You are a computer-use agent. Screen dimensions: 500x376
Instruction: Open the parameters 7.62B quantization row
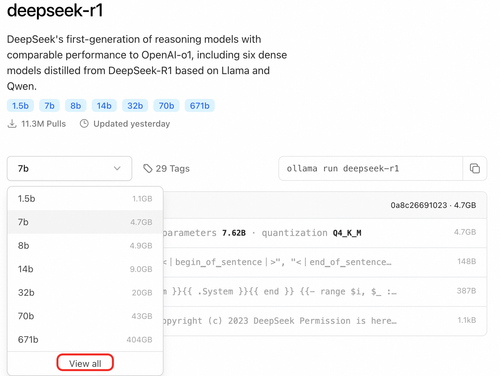(x=325, y=233)
